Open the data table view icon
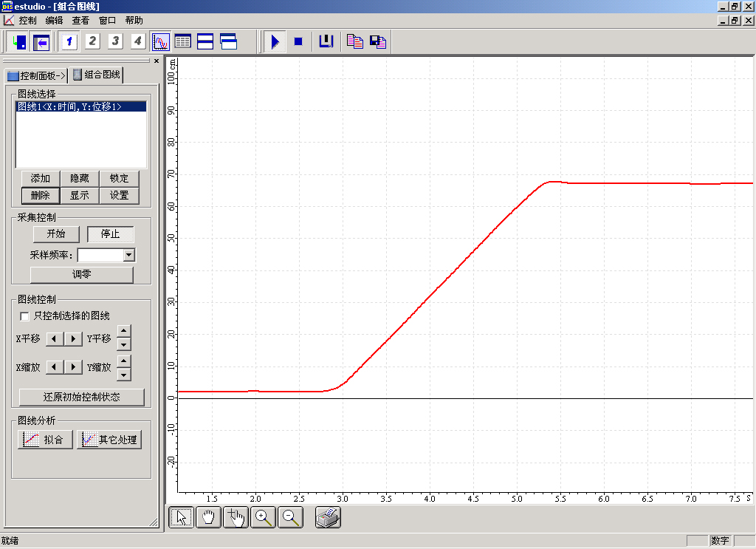The image size is (756, 549). coord(182,41)
